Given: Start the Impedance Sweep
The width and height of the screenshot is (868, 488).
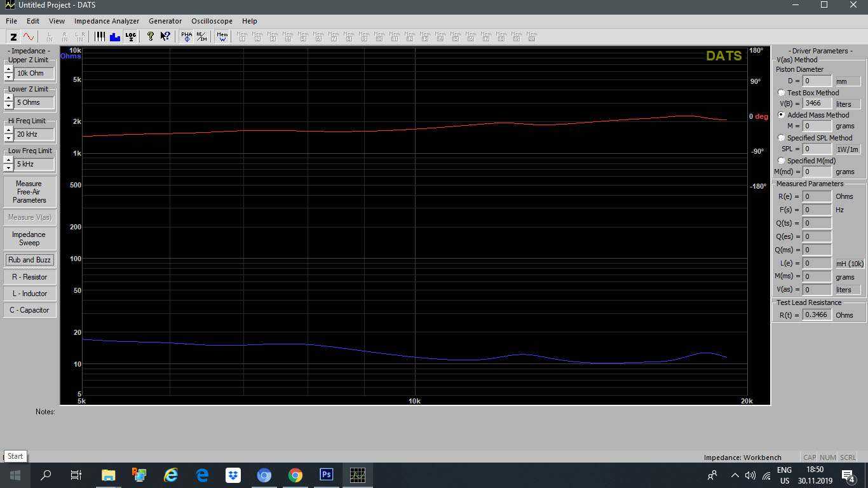Looking at the screenshot, I should (x=29, y=238).
